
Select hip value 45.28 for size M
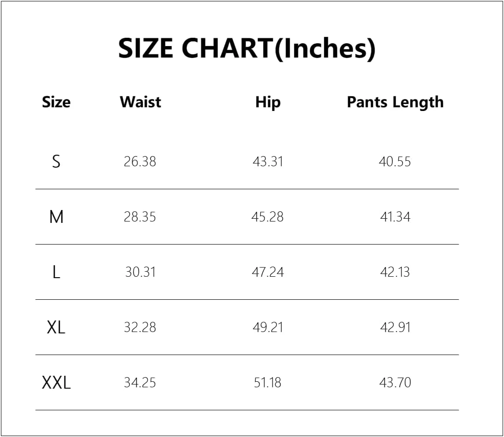[267, 217]
